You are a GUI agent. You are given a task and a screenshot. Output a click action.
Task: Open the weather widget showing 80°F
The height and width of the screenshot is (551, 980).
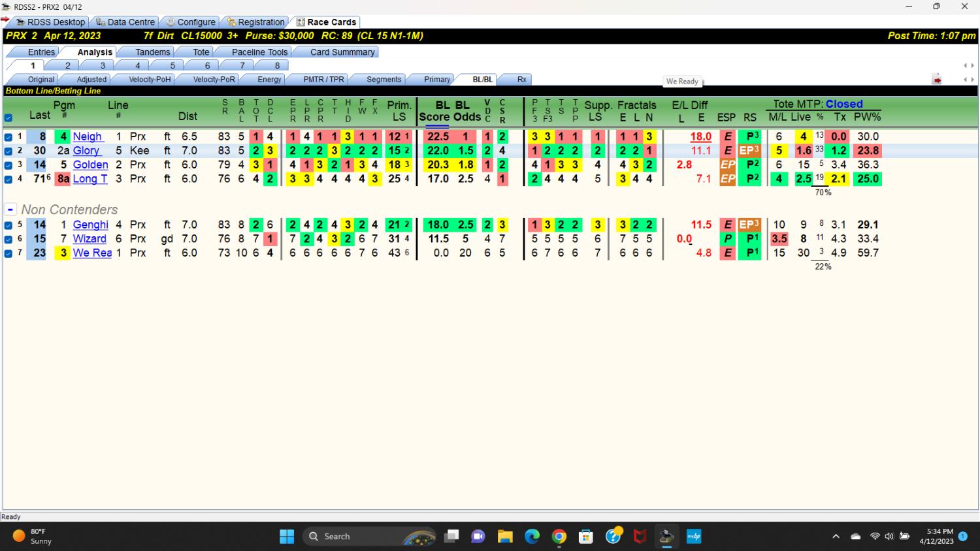point(33,537)
